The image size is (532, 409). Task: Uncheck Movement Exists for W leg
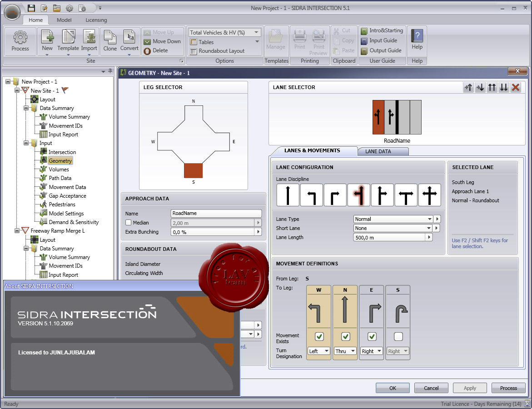pyautogui.click(x=319, y=336)
